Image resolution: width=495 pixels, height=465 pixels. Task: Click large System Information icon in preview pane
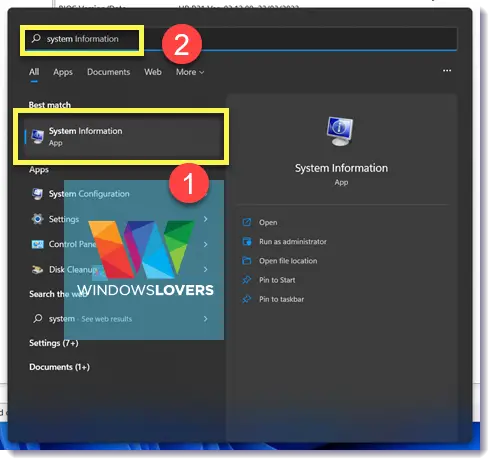click(340, 131)
